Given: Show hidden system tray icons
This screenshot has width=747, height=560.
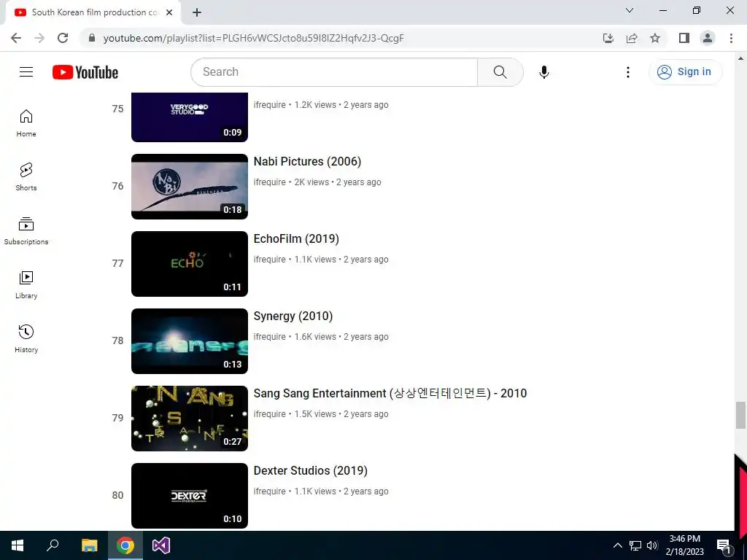Looking at the screenshot, I should point(617,545).
